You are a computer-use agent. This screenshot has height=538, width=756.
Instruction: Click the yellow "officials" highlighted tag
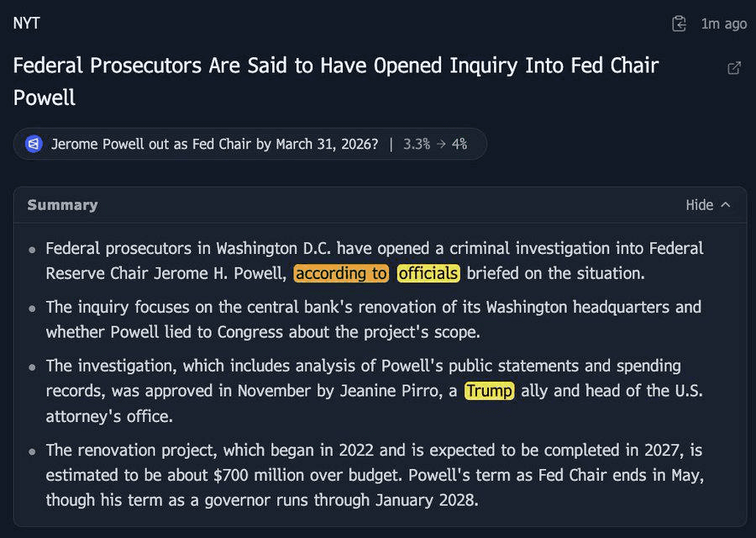[428, 273]
